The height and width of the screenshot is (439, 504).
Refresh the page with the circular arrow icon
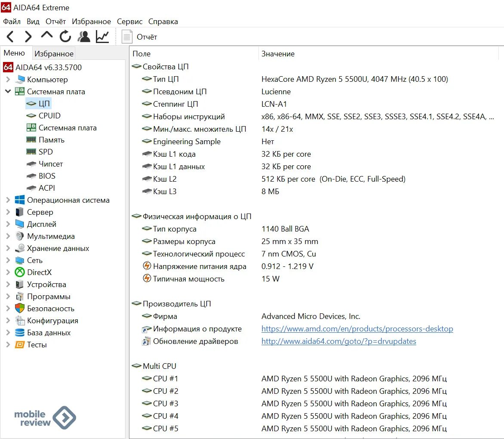point(65,36)
